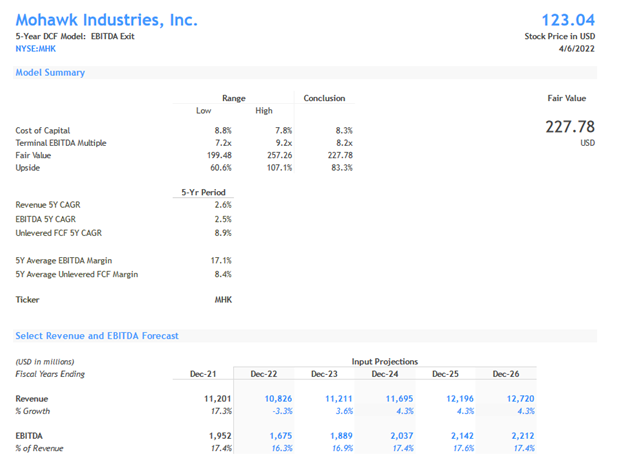Click the Cost of Capital high value 7.8%

point(283,130)
